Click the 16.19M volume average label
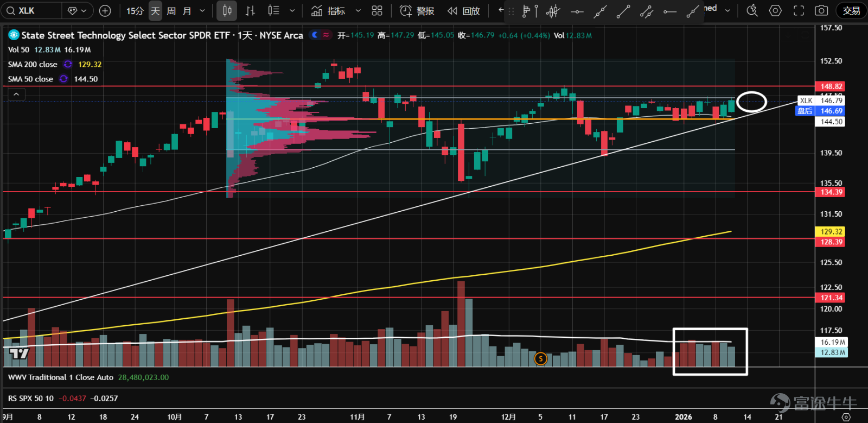This screenshot has height=423, width=868. click(x=832, y=342)
